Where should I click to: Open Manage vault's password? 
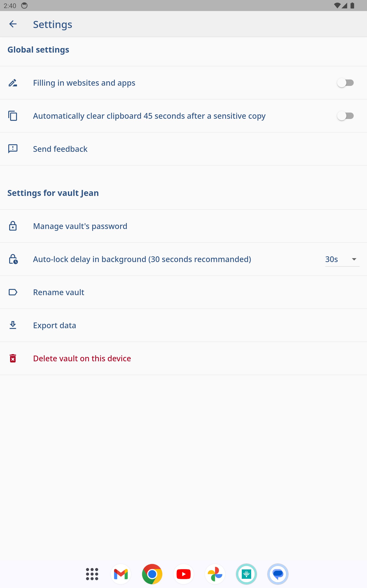[x=80, y=226]
